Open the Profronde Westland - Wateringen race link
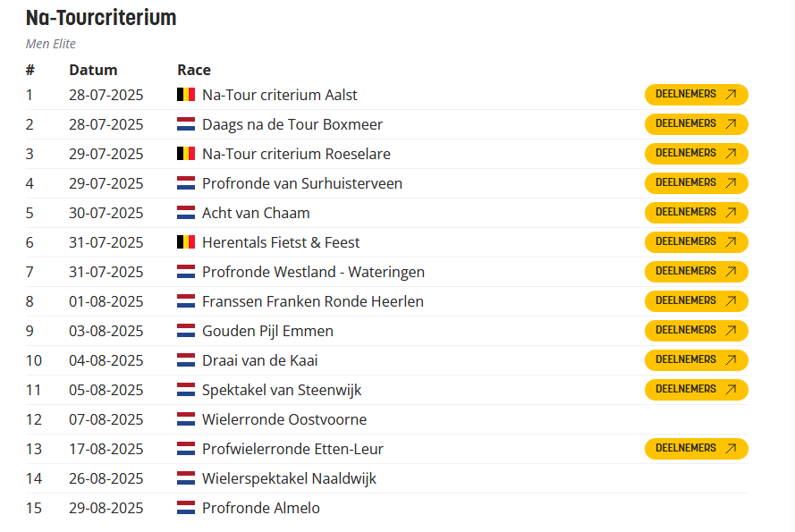Screen dimensions: 795x532 pos(313,272)
